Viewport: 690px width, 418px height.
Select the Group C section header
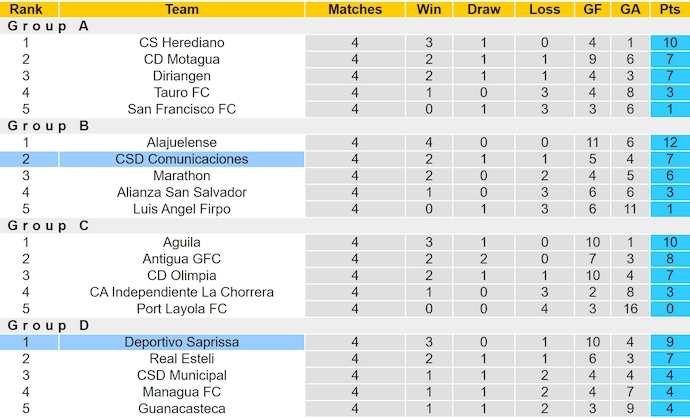point(47,226)
